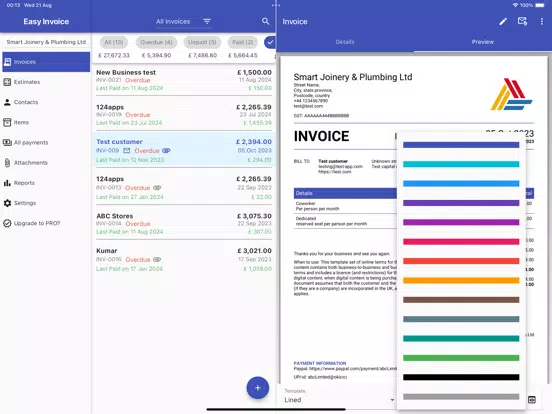
Task: Tap the blue plus add invoice button
Action: pos(258,388)
